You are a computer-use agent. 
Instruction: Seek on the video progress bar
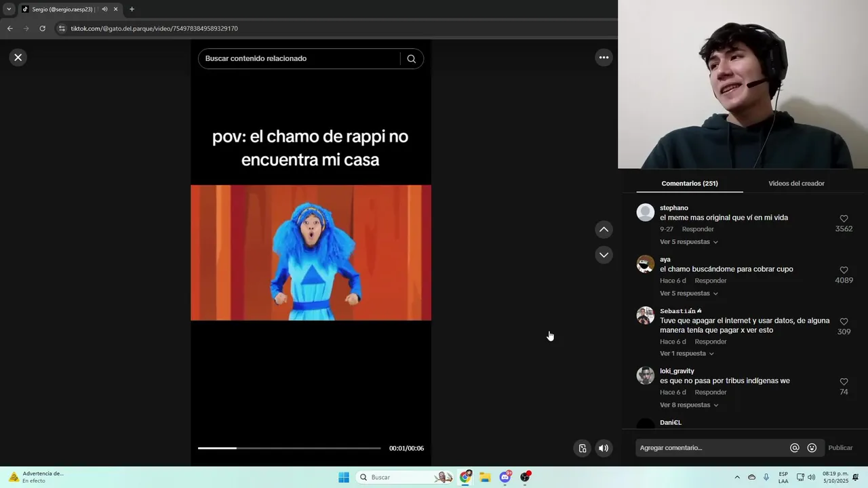tap(290, 448)
